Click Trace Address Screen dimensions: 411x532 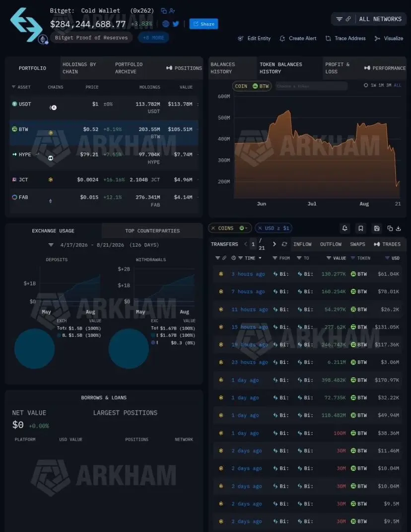pos(345,38)
